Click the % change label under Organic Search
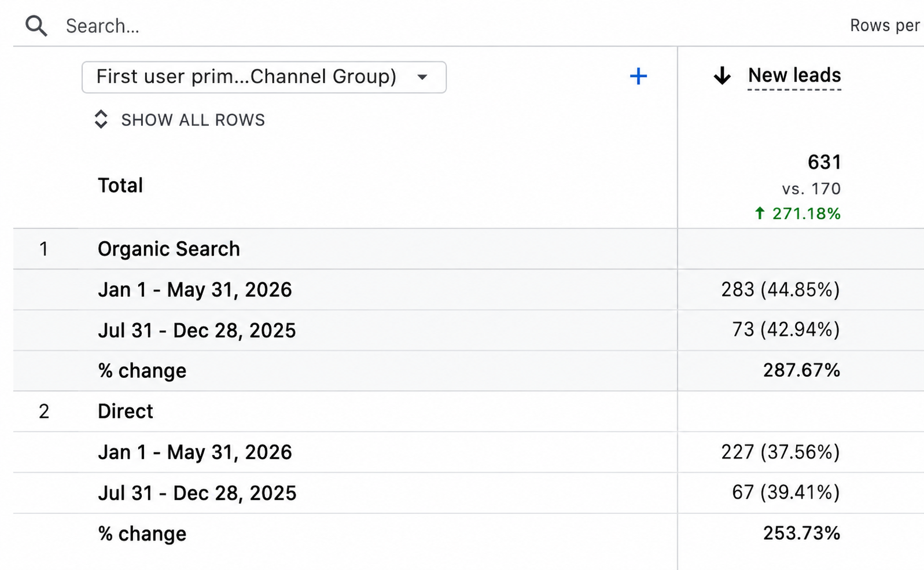Image resolution: width=924 pixels, height=570 pixels. [x=142, y=370]
